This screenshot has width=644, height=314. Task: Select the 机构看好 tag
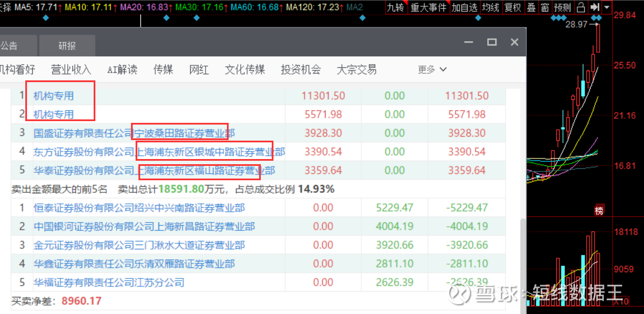tap(17, 69)
